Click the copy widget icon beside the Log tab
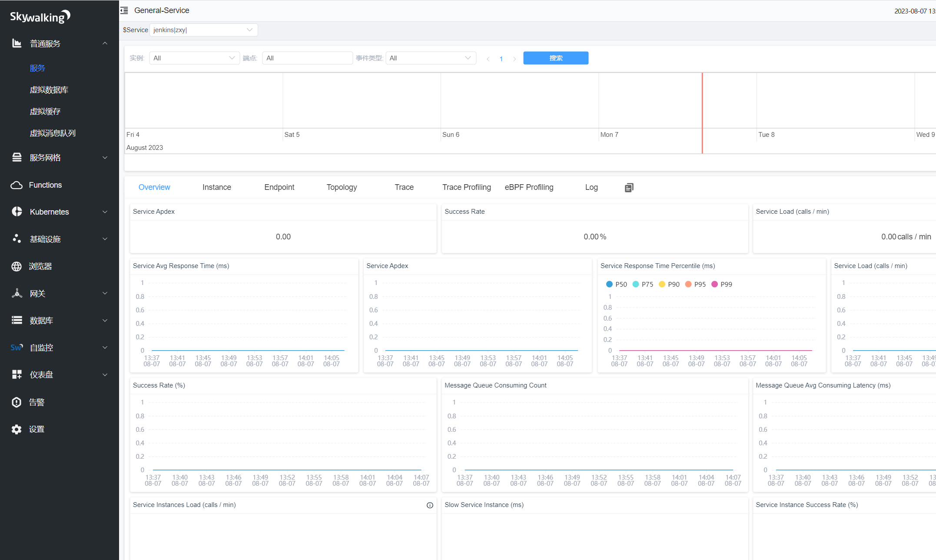The width and height of the screenshot is (936, 560). point(629,188)
